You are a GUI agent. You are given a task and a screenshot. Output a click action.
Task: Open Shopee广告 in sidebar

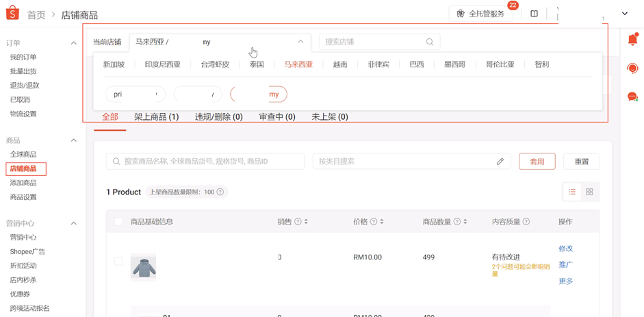pyautogui.click(x=27, y=252)
